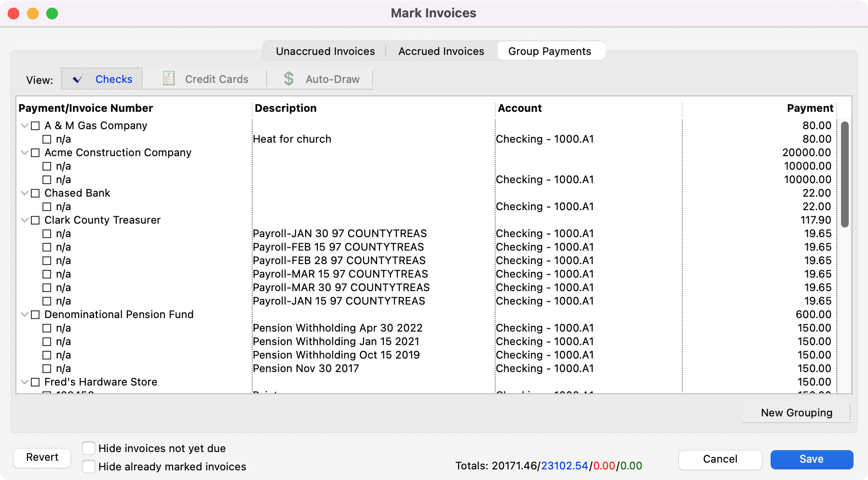Click the Auto-Draw dollar sign icon
Image resolution: width=868 pixels, height=480 pixels.
288,79
